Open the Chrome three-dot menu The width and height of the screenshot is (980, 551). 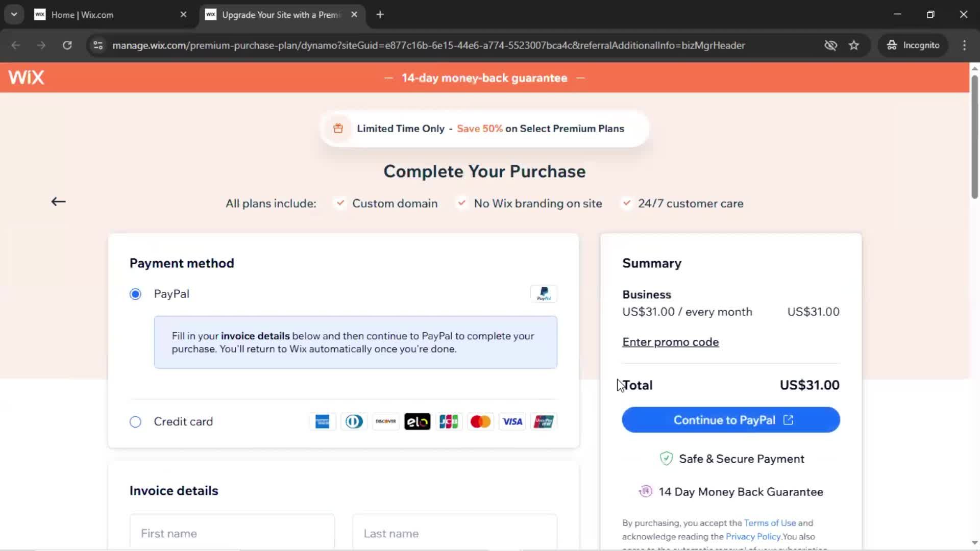(964, 45)
